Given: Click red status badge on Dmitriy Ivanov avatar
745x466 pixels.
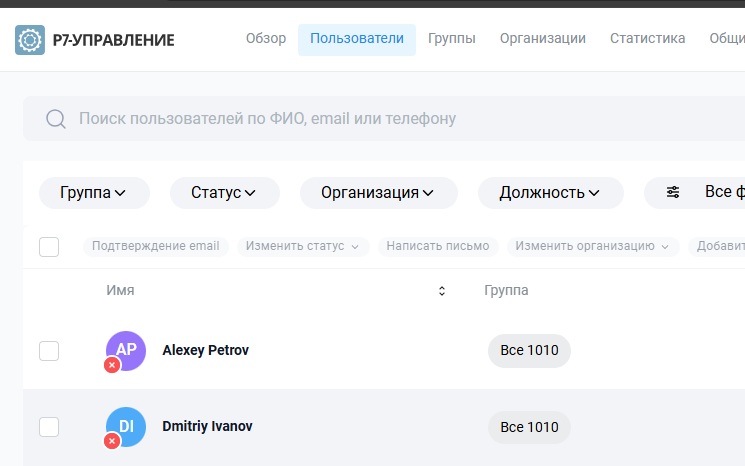Looking at the screenshot, I should coord(112,441).
